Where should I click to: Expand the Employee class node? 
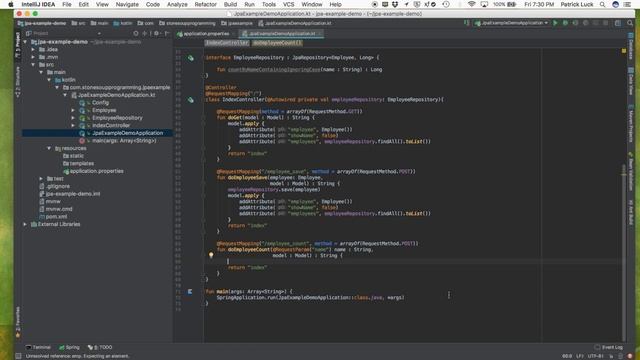[x=73, y=110]
